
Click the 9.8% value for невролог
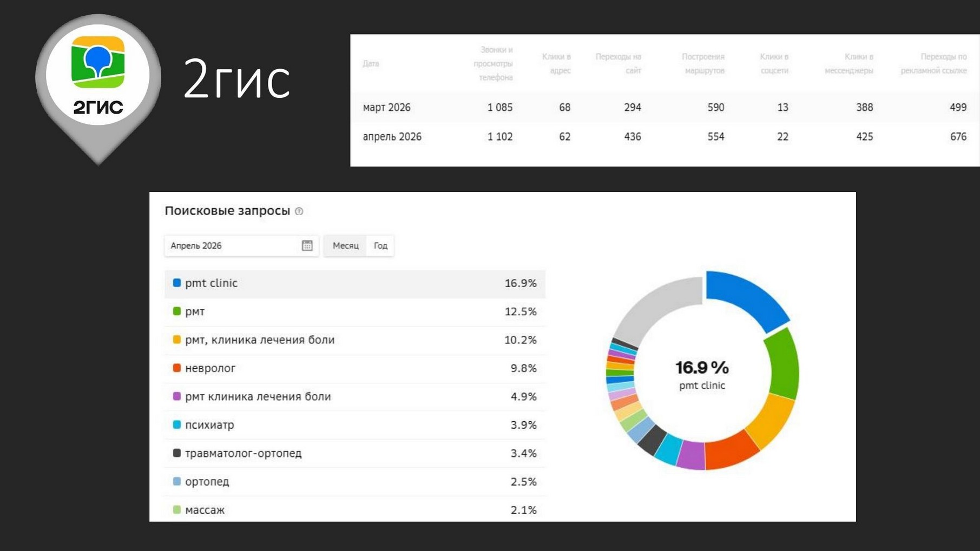coord(523,368)
